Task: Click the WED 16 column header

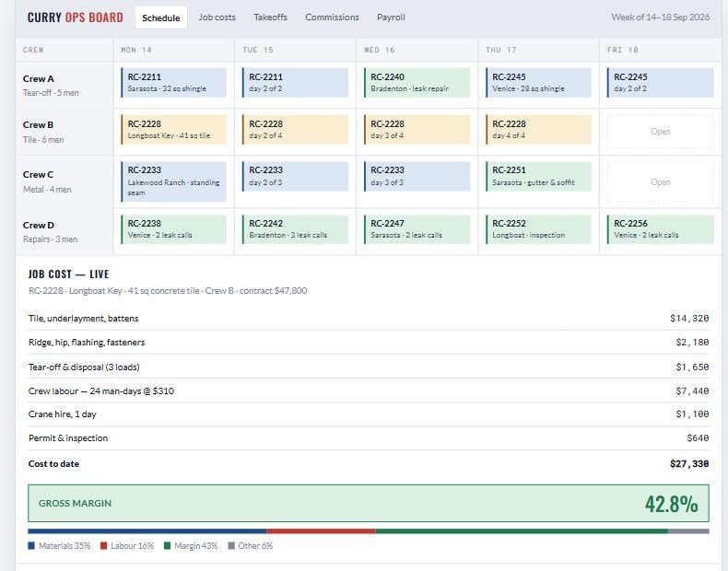Action: (417, 50)
